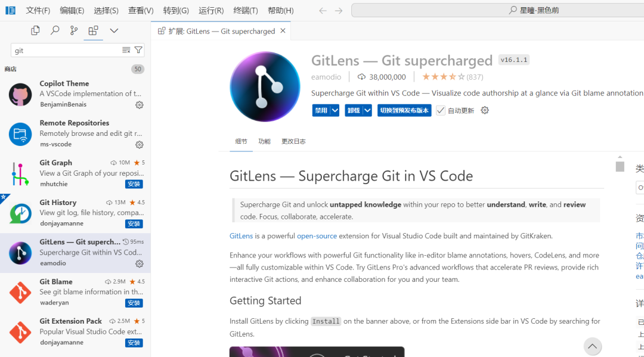Open the Explorer files view icon

[35, 30]
